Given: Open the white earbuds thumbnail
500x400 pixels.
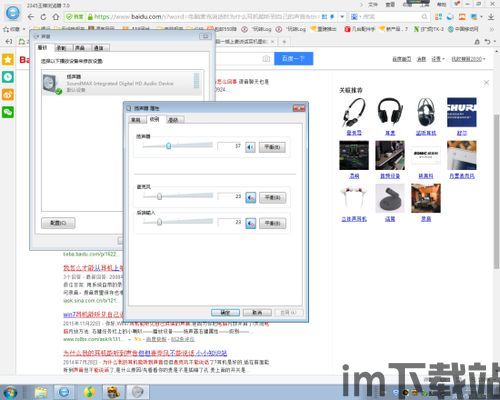Looking at the screenshot, I should 354,198.
